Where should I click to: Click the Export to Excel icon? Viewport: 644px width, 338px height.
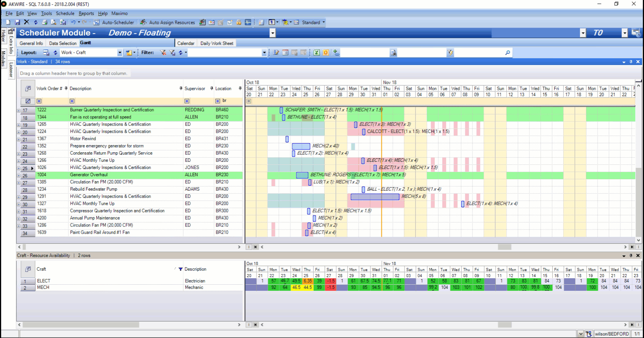click(x=317, y=53)
